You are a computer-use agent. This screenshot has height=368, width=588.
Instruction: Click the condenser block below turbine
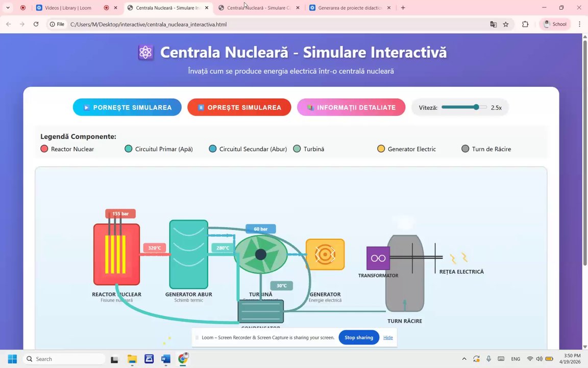coord(261,311)
